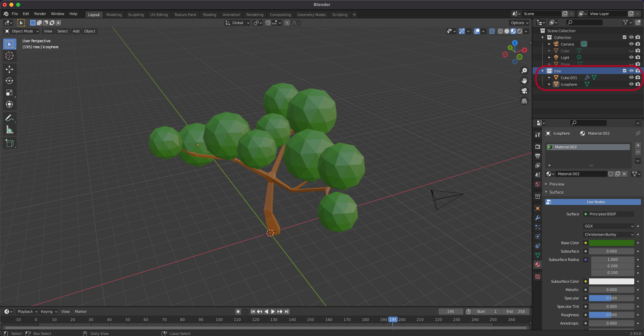Hide Cube.001 in viewport eye icon
Viewport: 644px width, 336px height.
631,77
